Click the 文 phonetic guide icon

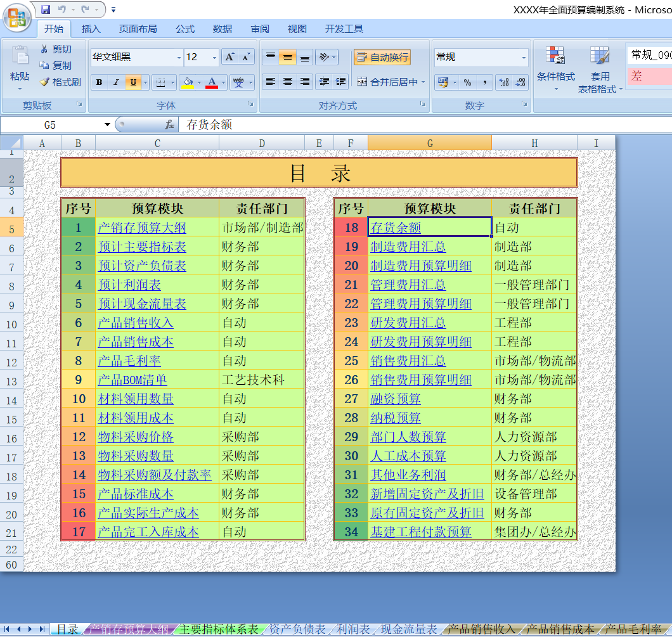tap(239, 82)
